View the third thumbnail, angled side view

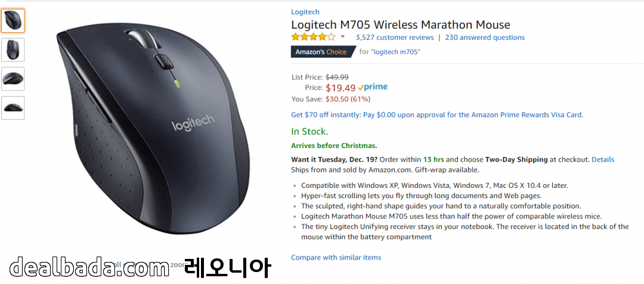point(13,79)
